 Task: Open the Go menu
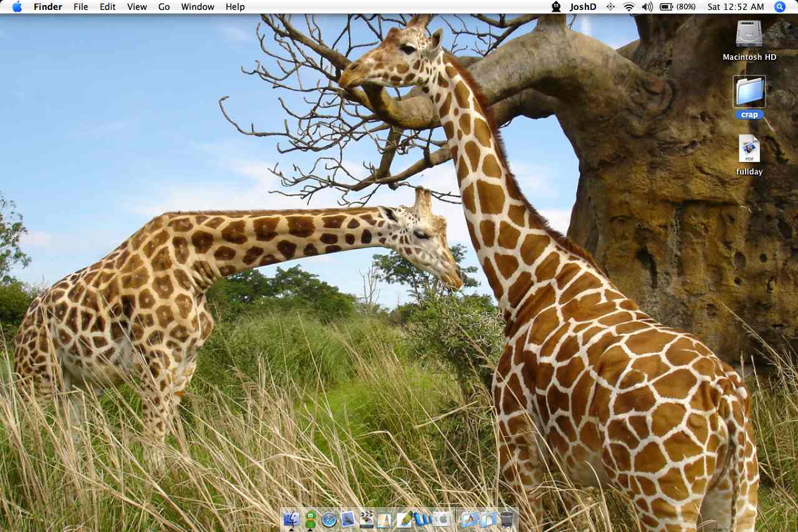click(164, 7)
